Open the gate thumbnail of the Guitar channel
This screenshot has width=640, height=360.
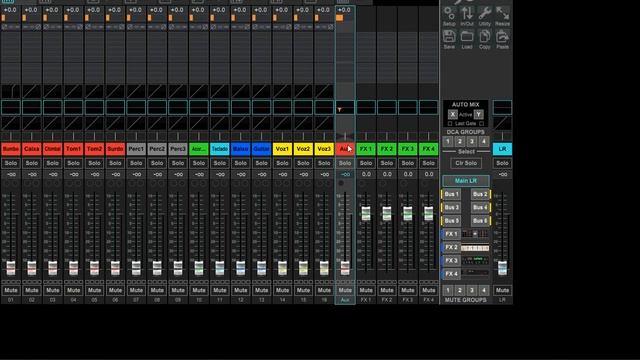click(x=261, y=91)
